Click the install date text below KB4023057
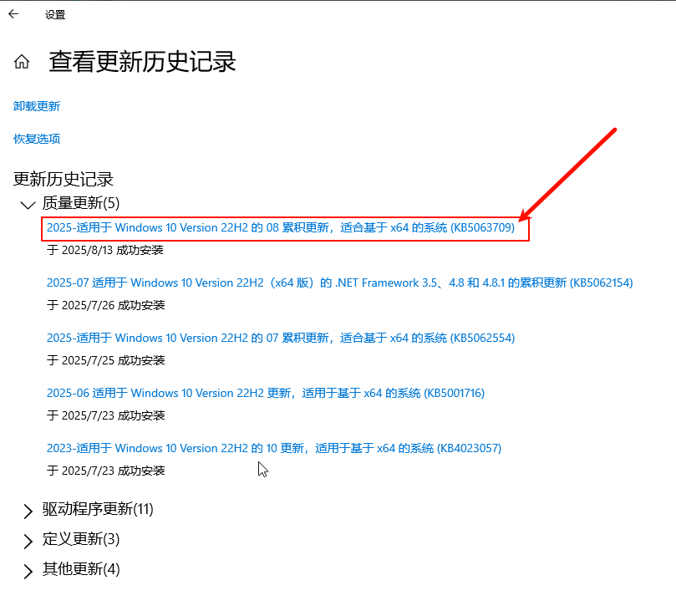 105,471
